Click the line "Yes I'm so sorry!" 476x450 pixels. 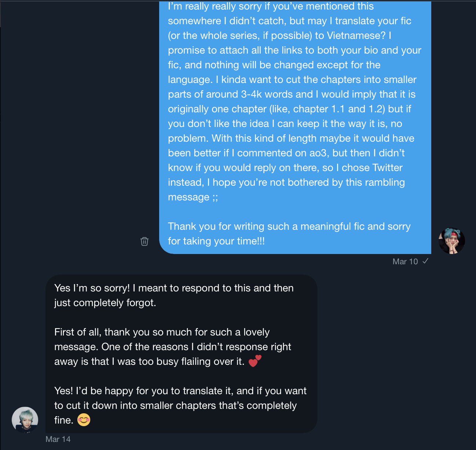point(92,288)
